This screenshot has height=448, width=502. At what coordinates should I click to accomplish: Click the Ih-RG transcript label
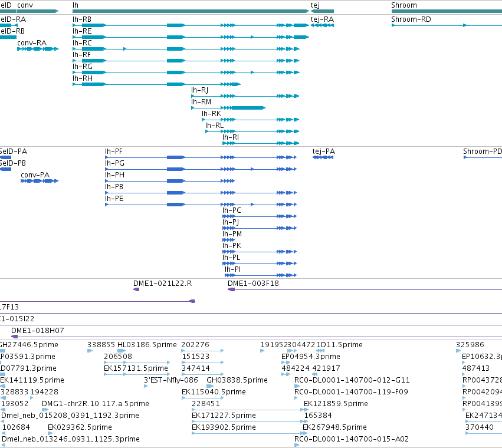point(83,67)
